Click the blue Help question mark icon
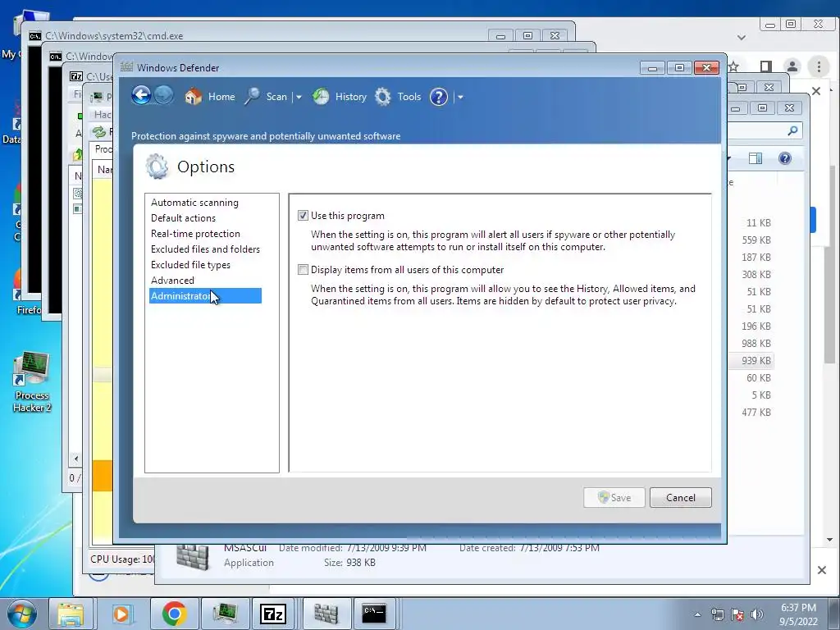 [439, 97]
